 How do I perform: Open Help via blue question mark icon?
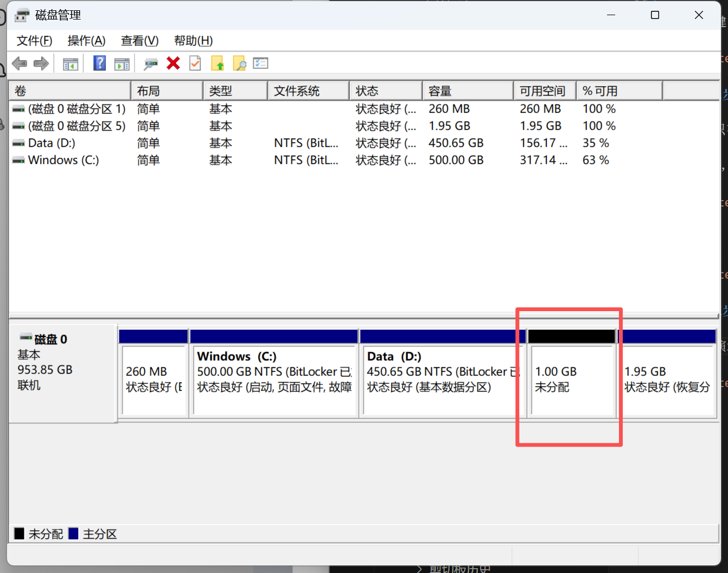tap(99, 63)
